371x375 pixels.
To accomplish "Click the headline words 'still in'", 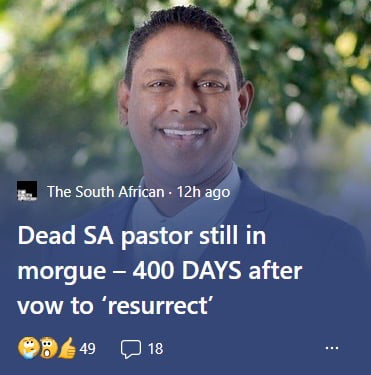I will point(233,236).
